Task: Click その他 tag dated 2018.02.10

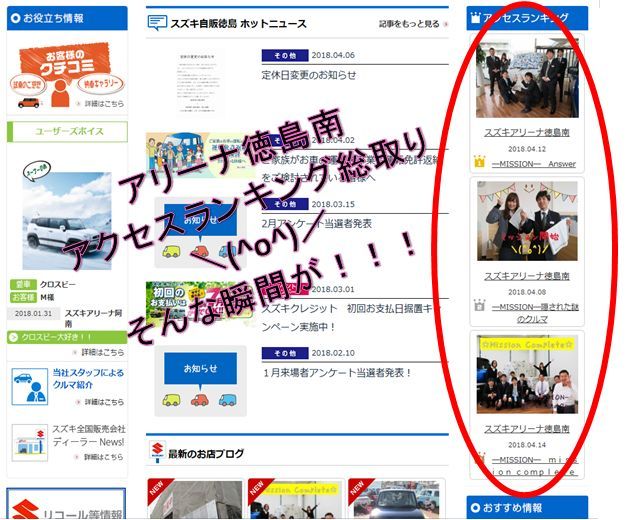Action: point(285,353)
